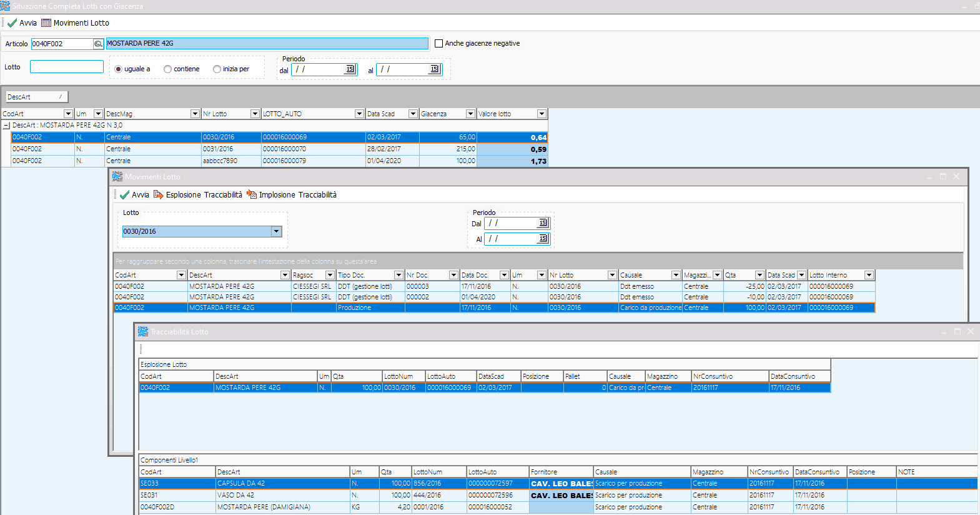This screenshot has width=980, height=515.
Task: Open the LOTTO_AUTO column filter dropdown
Action: point(359,114)
